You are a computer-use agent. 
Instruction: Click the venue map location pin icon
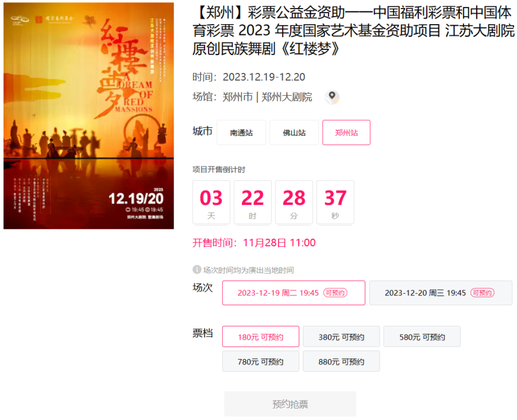pos(332,97)
